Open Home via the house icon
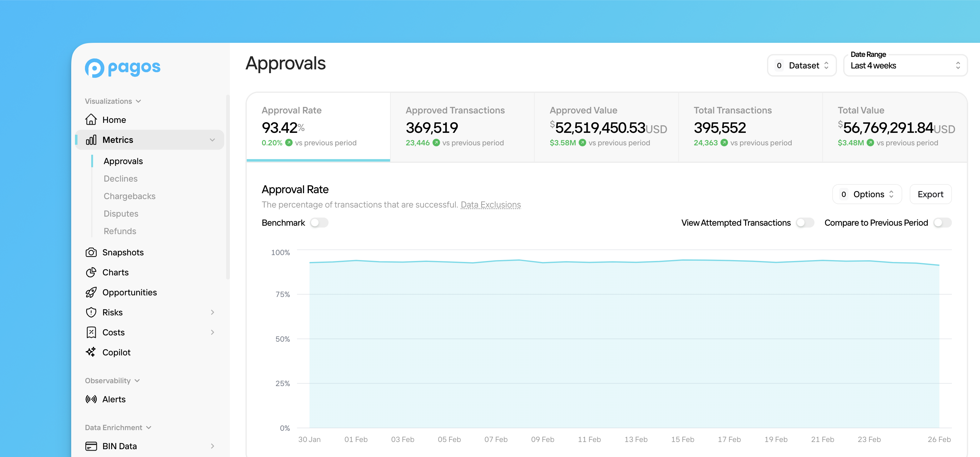The height and width of the screenshot is (457, 980). [x=91, y=120]
